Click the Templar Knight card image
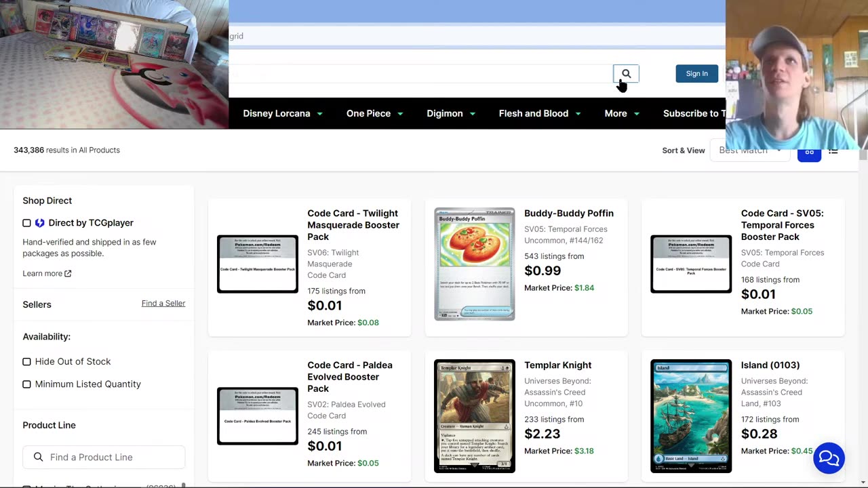Image resolution: width=868 pixels, height=488 pixels. [x=475, y=415]
